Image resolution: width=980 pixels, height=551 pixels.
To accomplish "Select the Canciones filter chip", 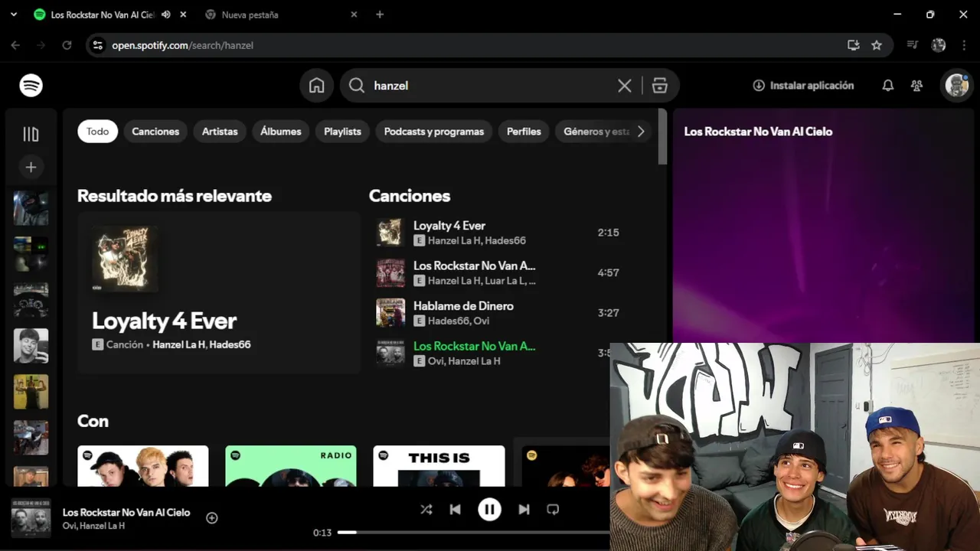I will (155, 132).
